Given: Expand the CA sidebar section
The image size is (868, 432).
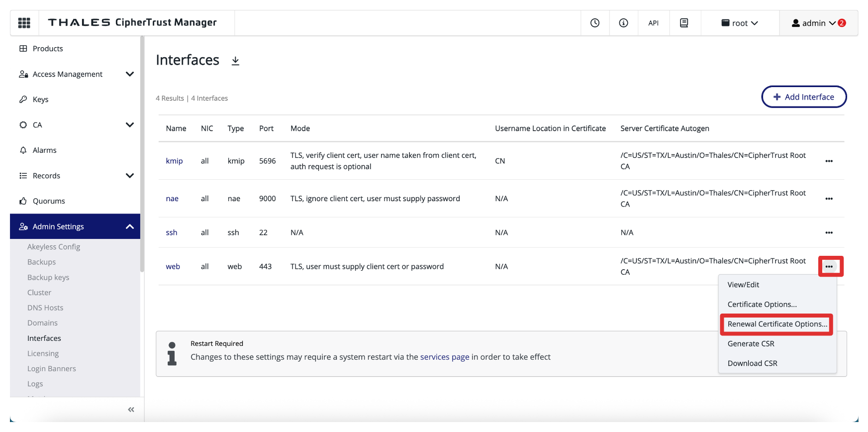Looking at the screenshot, I should point(130,125).
